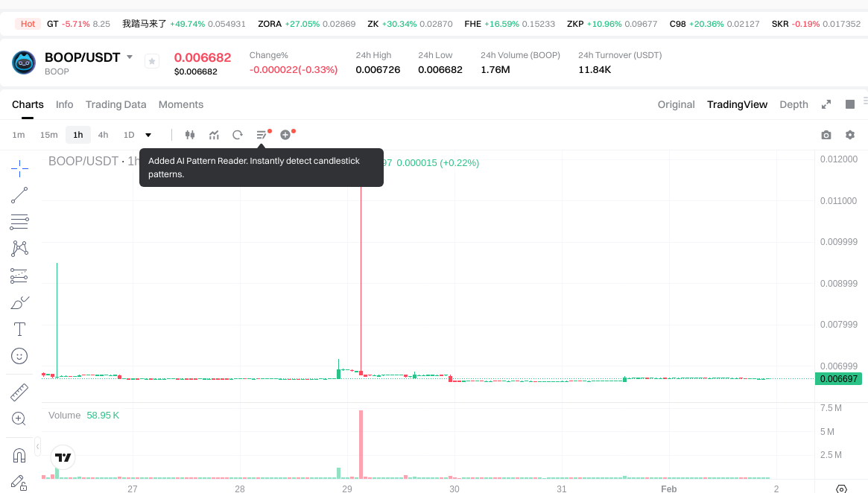Open more timeframes dropdown arrow
The height and width of the screenshot is (493, 868).
[x=148, y=135]
